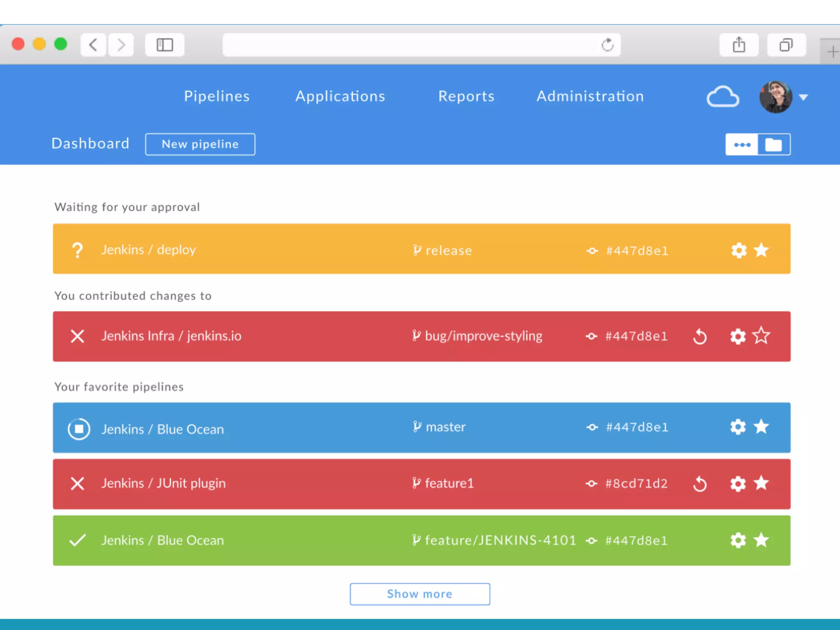Unfavorite the Jenkins / deploy pipeline
840x630 pixels.
coord(761,250)
